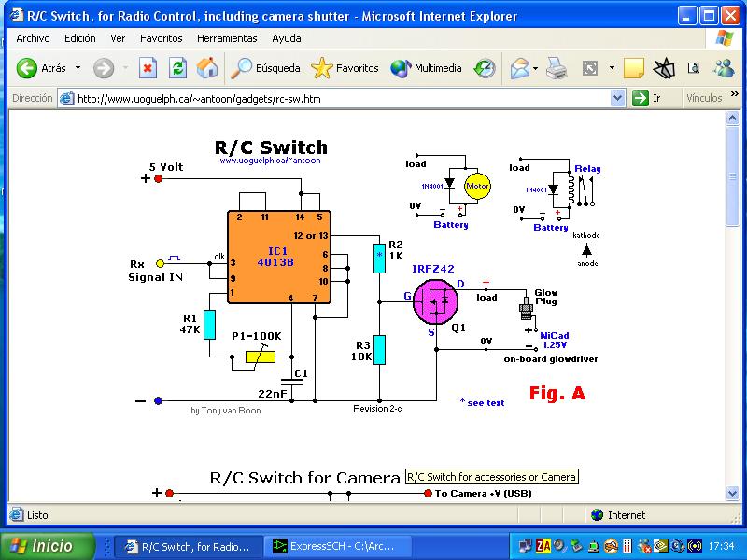Refresh the page with the green arrows icon

[x=177, y=68]
